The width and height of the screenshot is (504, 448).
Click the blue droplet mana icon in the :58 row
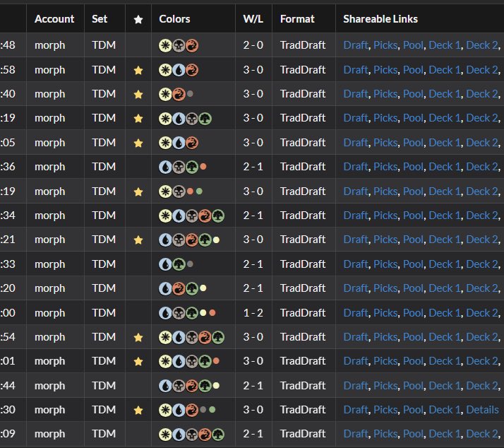[179, 70]
